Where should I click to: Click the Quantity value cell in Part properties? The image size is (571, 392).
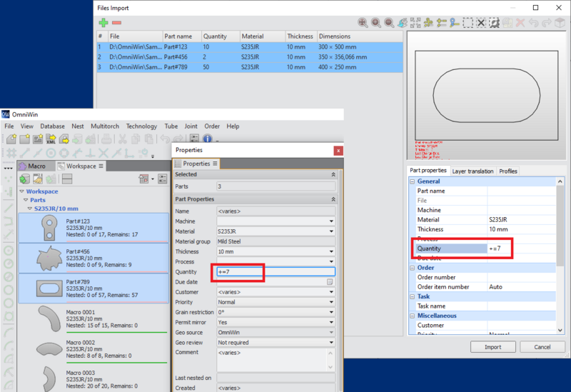pos(522,248)
